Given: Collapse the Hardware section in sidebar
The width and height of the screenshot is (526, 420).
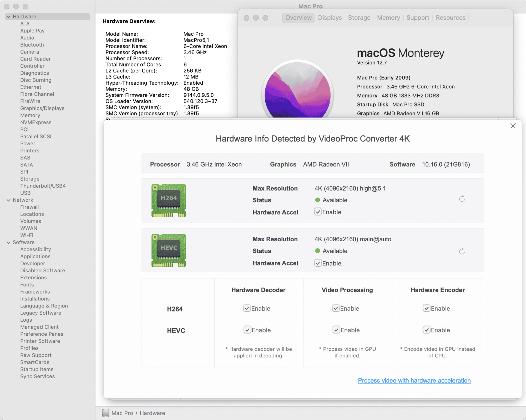Looking at the screenshot, I should point(8,17).
